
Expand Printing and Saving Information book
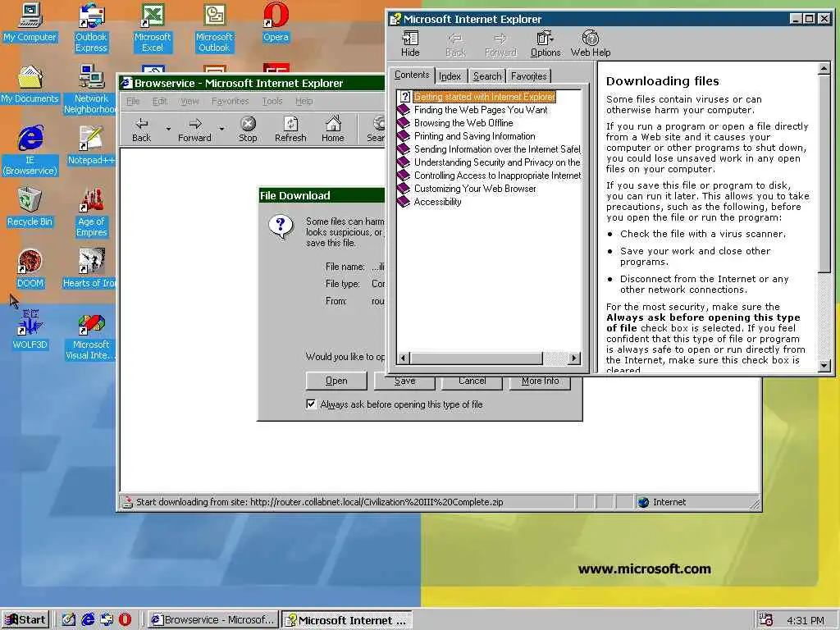404,136
